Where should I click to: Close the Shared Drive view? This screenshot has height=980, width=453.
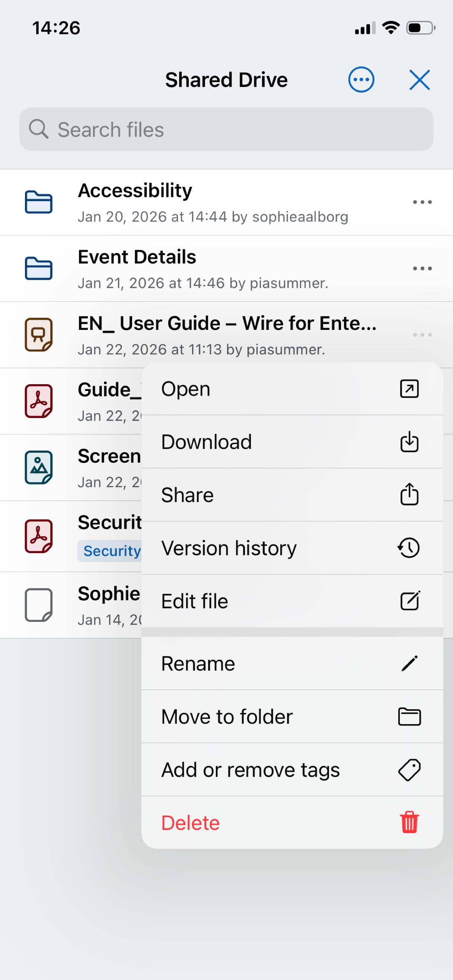pyautogui.click(x=419, y=80)
